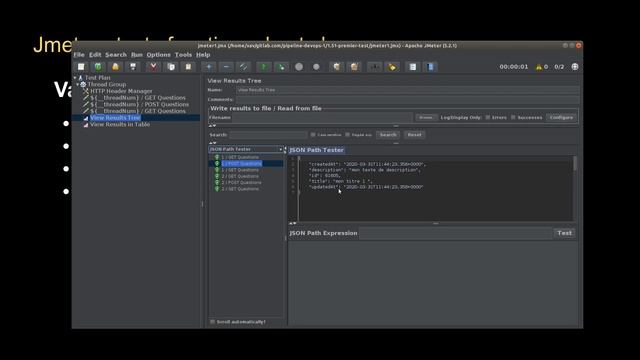
Task: Click the warning triangle error counter icon
Action: pyautogui.click(x=539, y=67)
